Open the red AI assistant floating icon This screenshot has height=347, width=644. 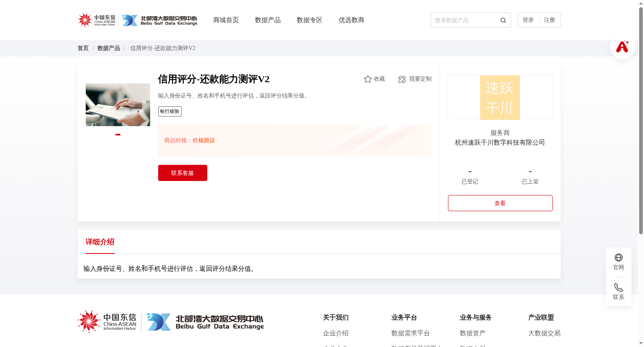622,46
